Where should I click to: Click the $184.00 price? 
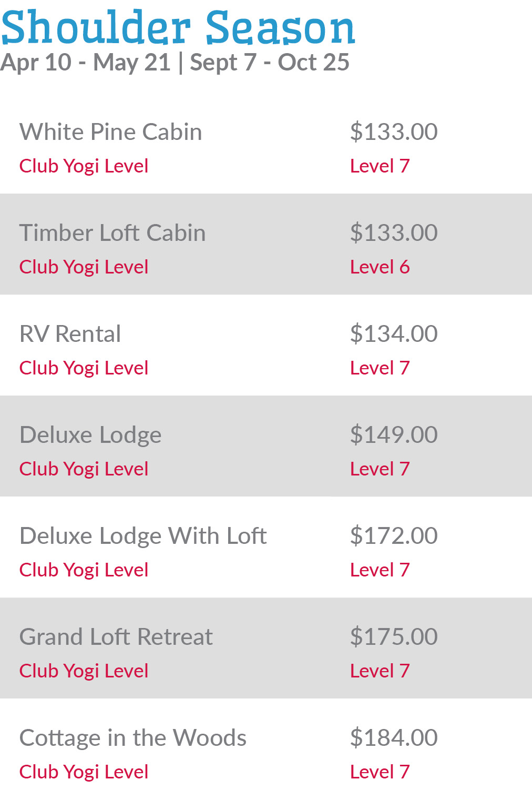[394, 738]
